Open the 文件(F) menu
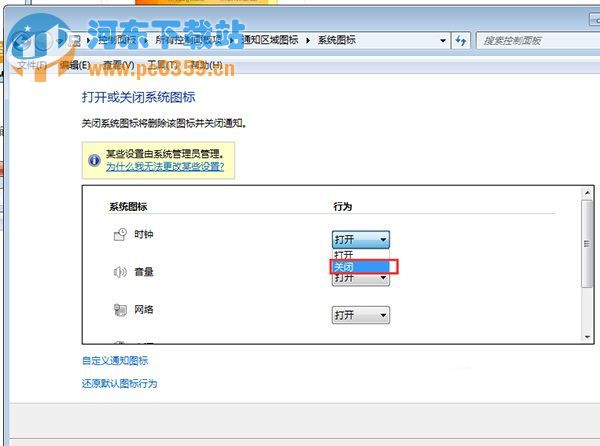 click(x=32, y=65)
